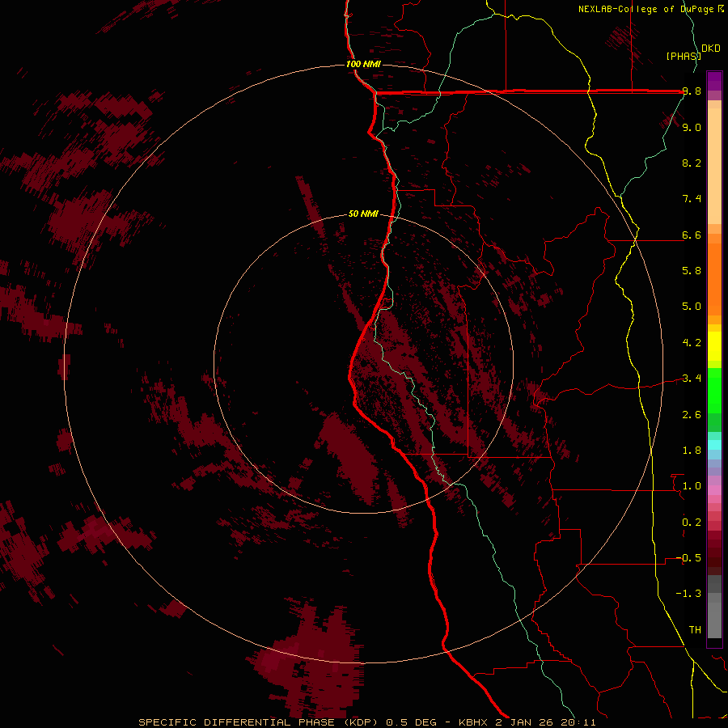Click the -0.5 legend value
The image size is (728, 728).
[689, 558]
